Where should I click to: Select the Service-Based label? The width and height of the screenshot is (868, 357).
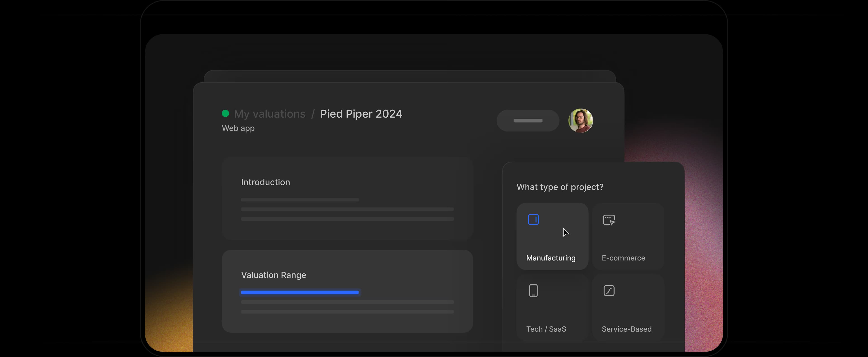626,329
